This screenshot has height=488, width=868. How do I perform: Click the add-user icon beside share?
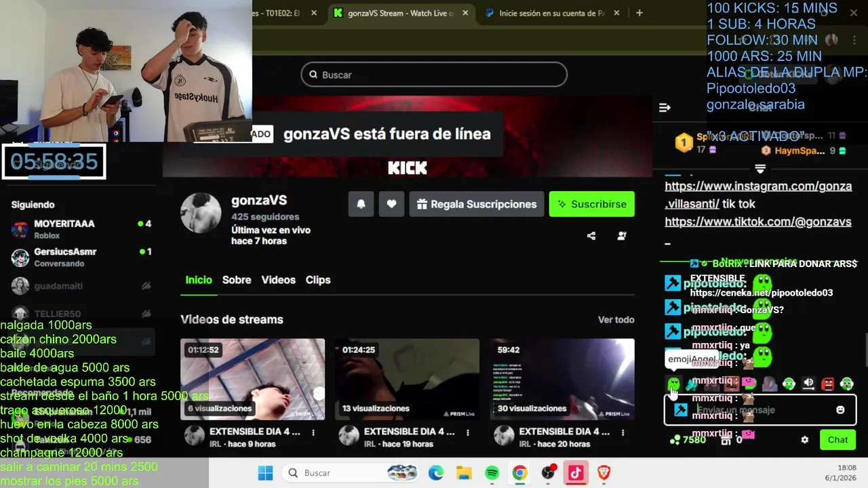622,236
